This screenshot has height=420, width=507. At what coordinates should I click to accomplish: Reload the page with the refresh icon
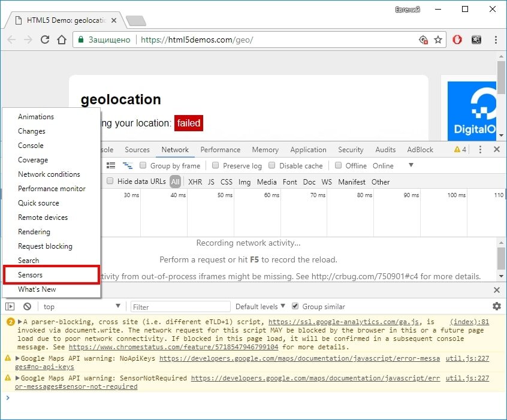[x=45, y=40]
